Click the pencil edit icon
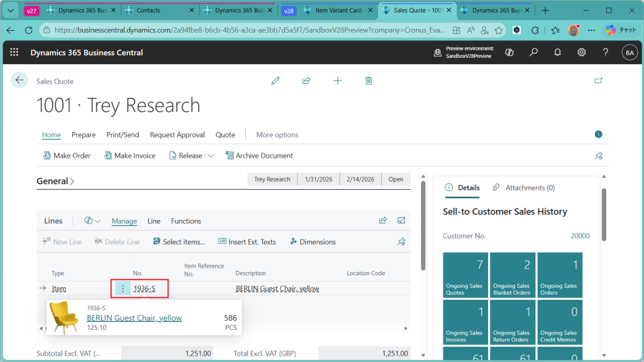644x362 pixels. point(275,80)
